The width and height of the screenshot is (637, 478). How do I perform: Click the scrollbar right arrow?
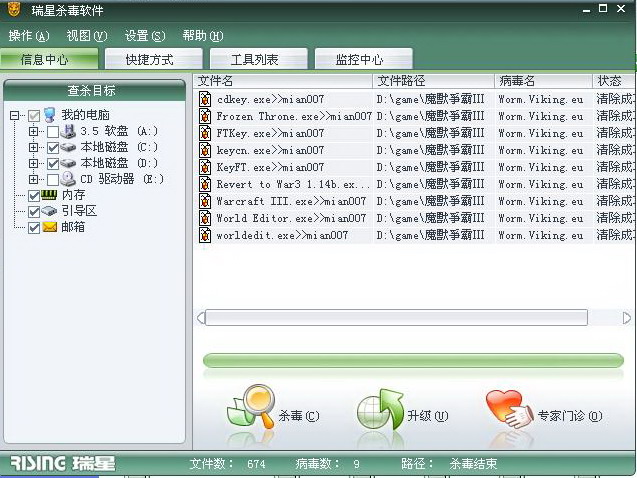tap(626, 318)
